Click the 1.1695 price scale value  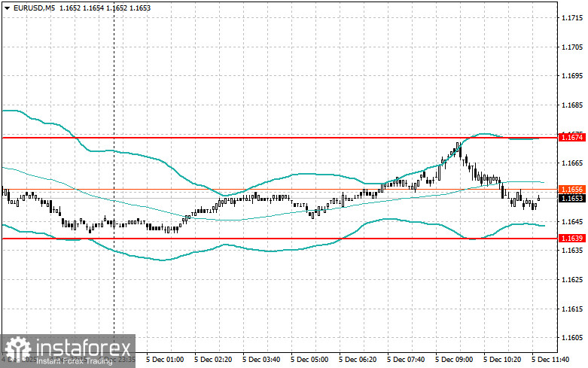(x=572, y=76)
